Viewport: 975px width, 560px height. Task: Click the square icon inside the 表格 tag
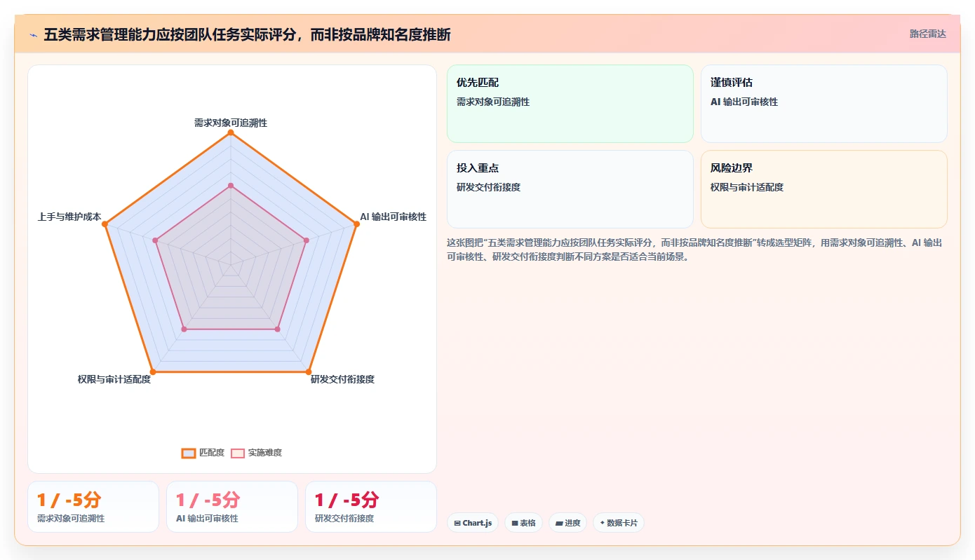click(515, 523)
